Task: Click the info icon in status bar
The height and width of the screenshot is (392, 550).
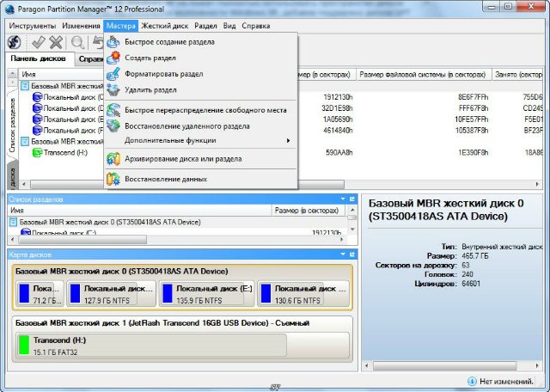Action: 472,381
